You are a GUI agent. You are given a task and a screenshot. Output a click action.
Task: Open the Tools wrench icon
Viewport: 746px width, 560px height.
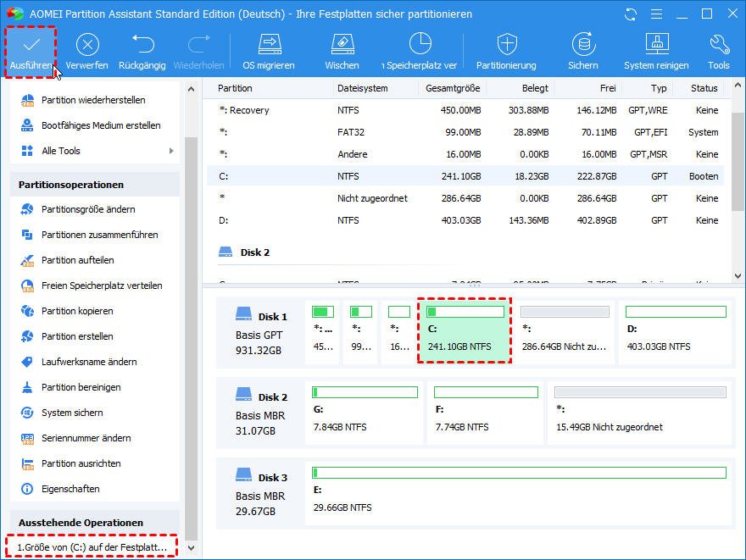point(719,45)
